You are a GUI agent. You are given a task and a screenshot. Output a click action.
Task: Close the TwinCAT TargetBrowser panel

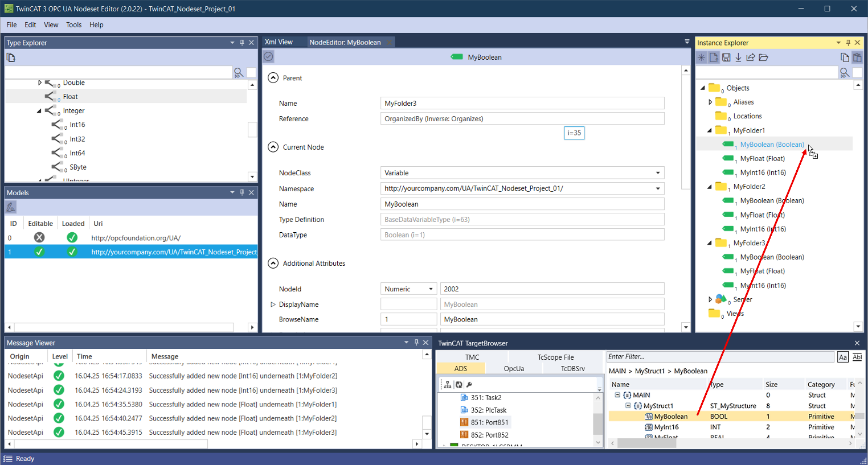(x=857, y=343)
